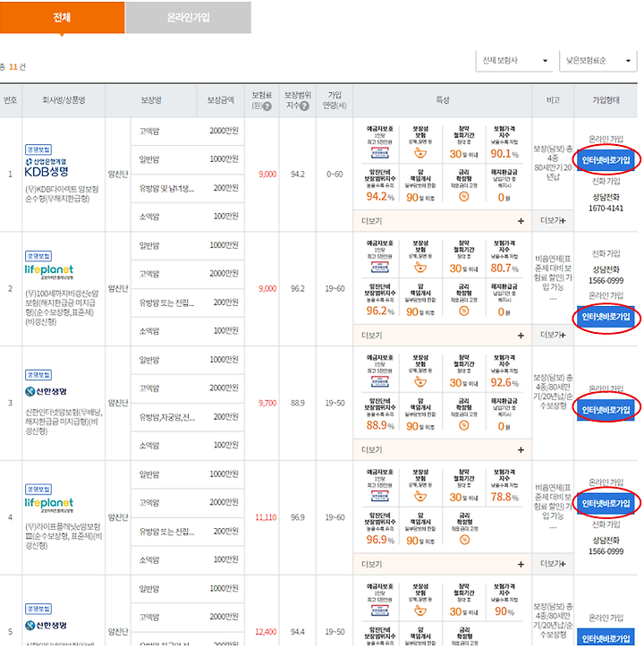Click 금리 확정형 percent icon in row 3
644x648 pixels.
coord(463,424)
